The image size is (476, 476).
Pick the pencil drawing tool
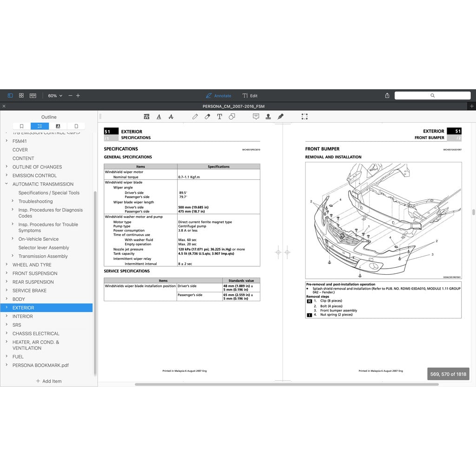pos(195,117)
